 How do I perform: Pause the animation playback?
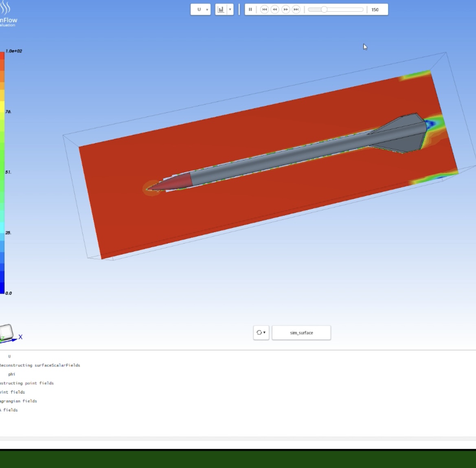[x=250, y=9]
